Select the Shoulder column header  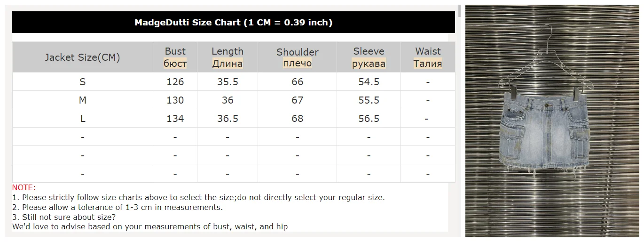297,57
